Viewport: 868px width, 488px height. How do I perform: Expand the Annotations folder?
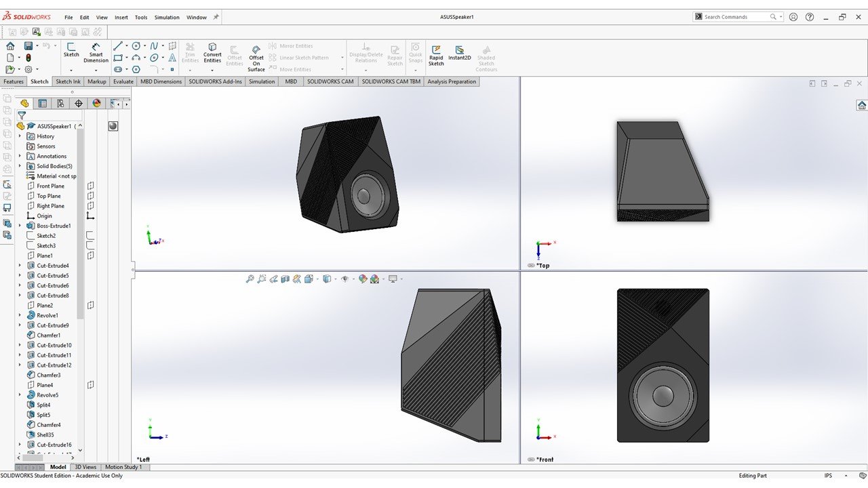[x=20, y=156]
